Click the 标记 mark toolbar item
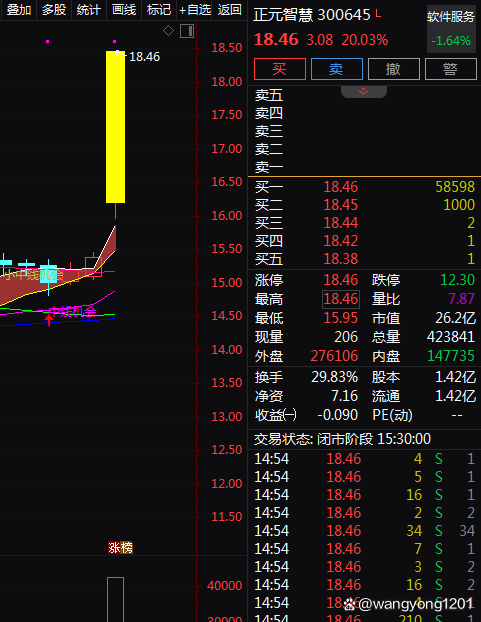This screenshot has width=481, height=622. tap(159, 10)
